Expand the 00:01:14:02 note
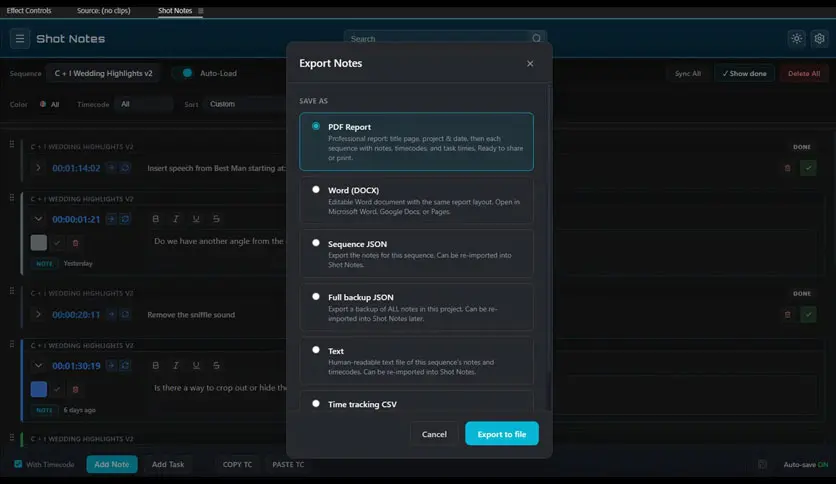Viewport: 836px width, 484px height. (38, 168)
